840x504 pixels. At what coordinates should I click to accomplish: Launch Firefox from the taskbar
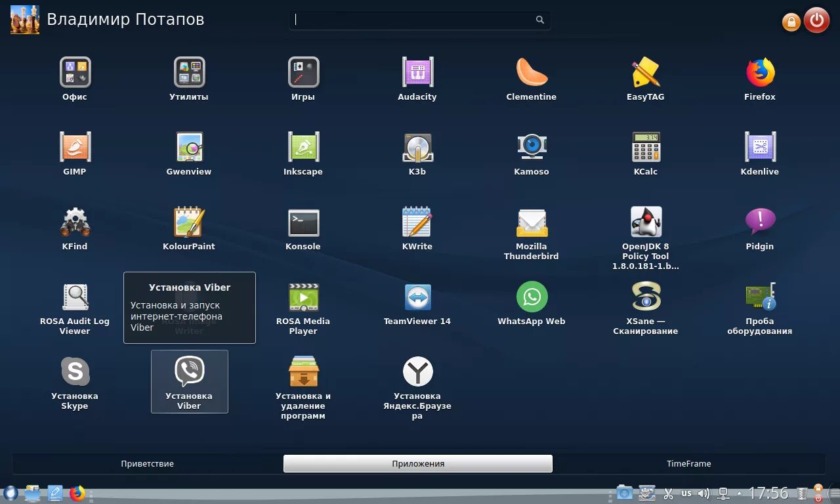point(77,493)
